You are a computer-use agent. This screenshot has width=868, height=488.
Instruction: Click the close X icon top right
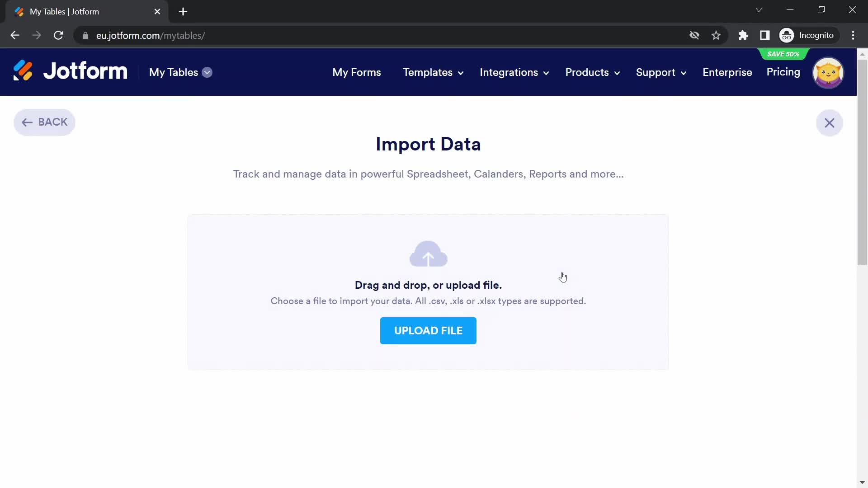point(829,123)
